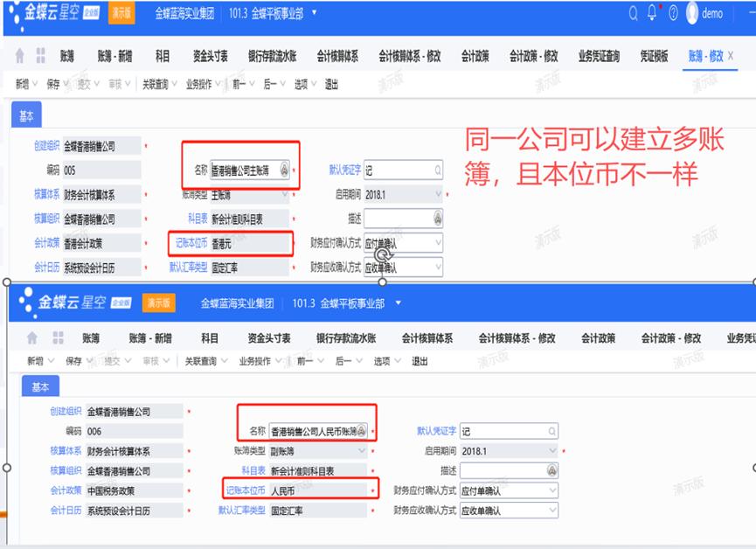Click the 创建组织 field in the 005 form

click(x=101, y=146)
